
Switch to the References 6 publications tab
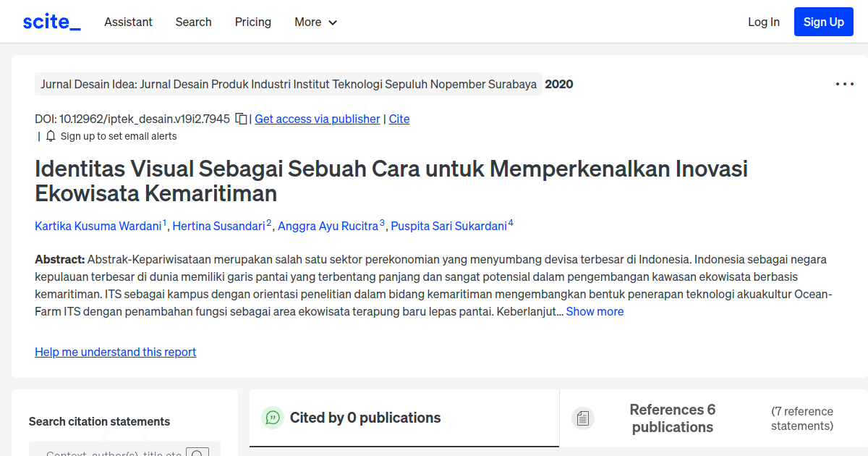click(x=673, y=418)
